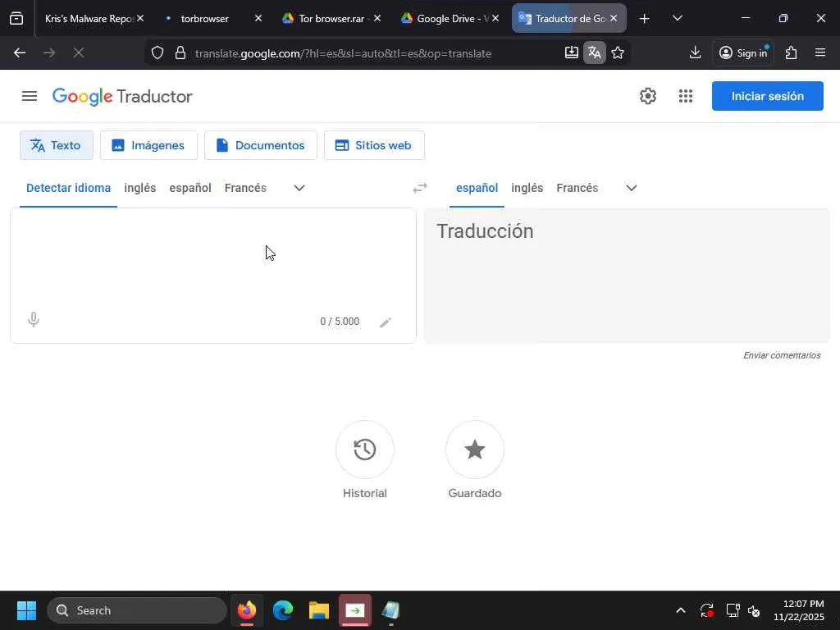Open Firefox from the taskbar

246,610
